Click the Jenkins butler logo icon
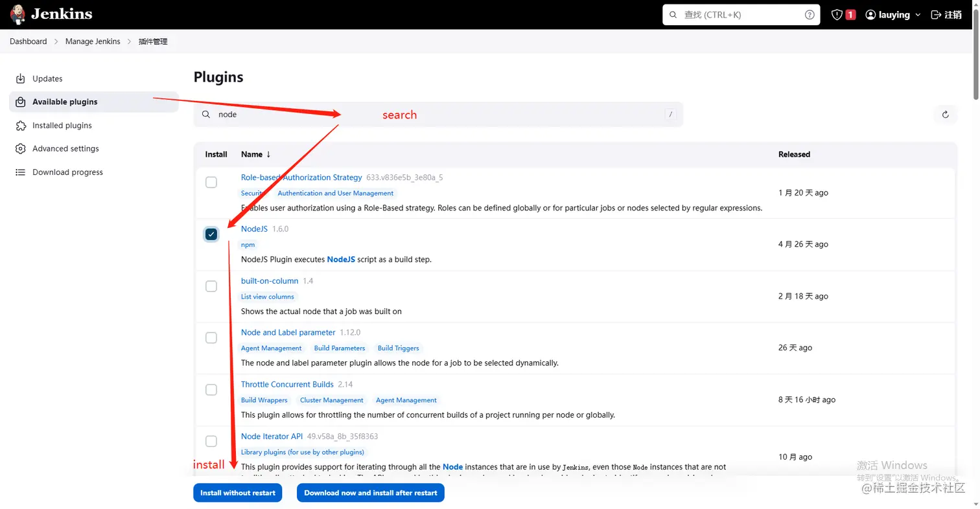This screenshot has height=509, width=980. point(18,14)
